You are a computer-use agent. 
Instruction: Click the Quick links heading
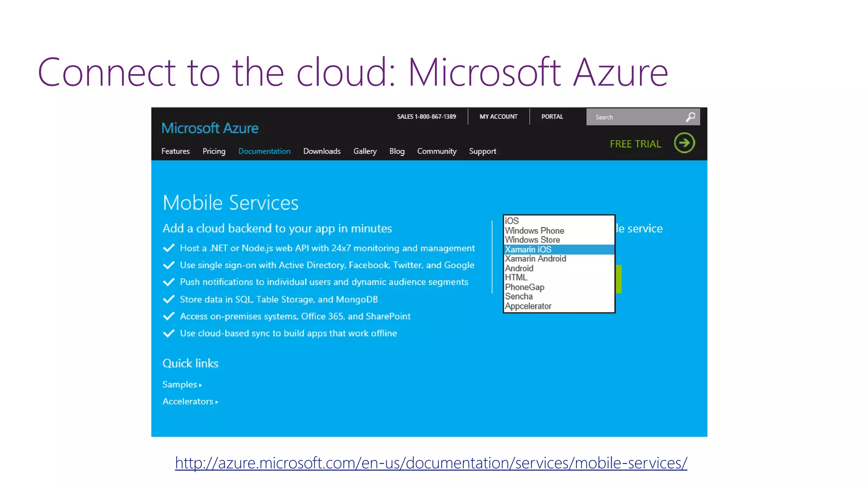click(190, 363)
